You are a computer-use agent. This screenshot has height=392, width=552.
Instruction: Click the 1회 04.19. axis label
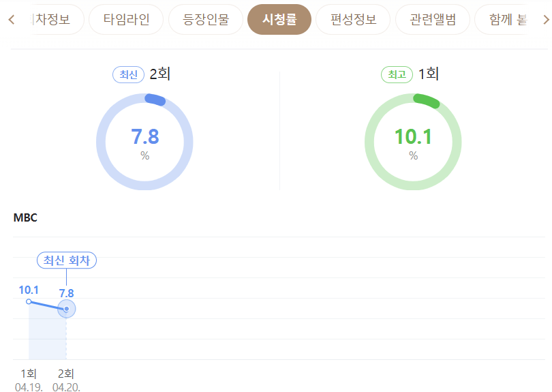tap(29, 380)
